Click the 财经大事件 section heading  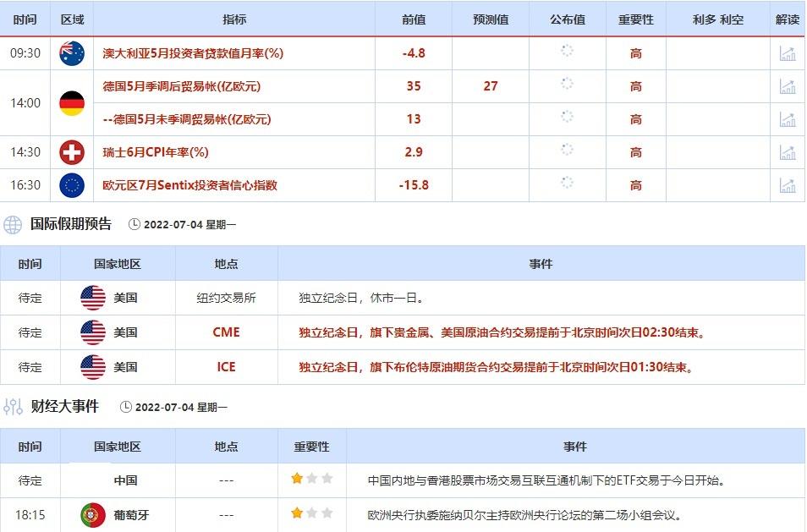(x=65, y=407)
